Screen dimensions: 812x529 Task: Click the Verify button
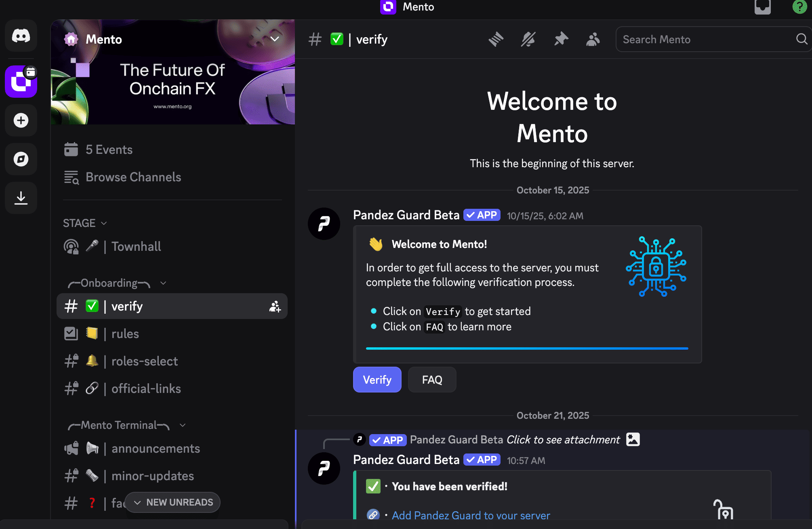point(377,380)
